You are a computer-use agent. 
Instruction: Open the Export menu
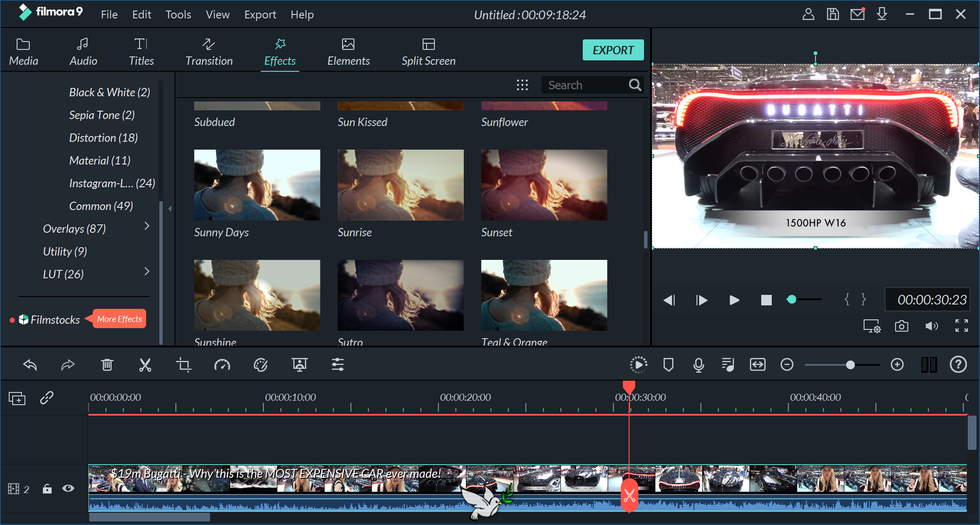pos(260,14)
